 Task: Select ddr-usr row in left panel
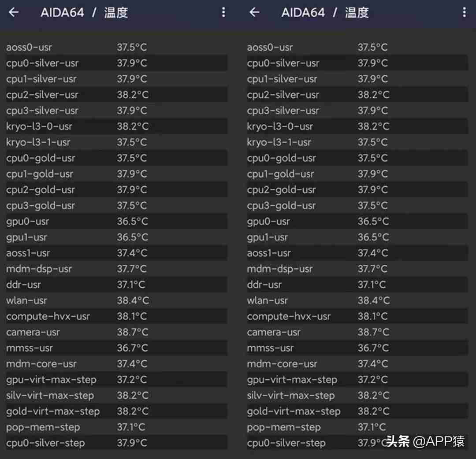116,284
